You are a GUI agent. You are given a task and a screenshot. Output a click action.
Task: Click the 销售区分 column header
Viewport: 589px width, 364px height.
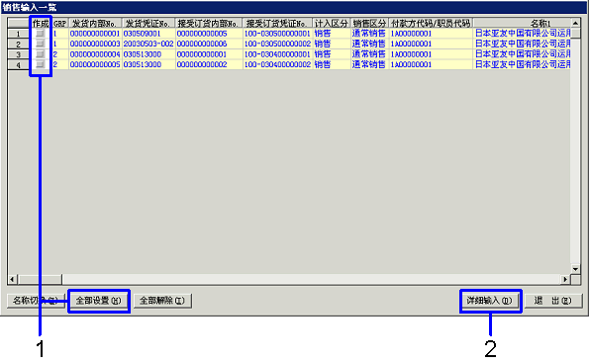(369, 24)
